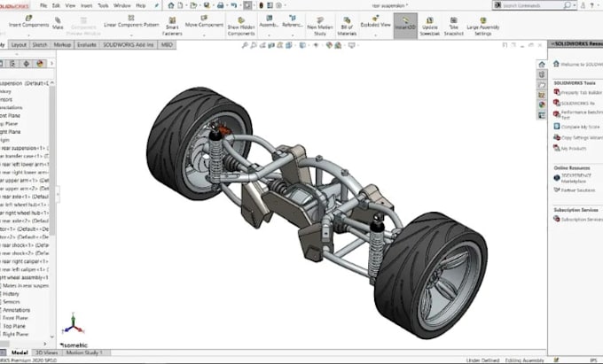Screen dimensions: 603x364
Task: Click the Take Snapshot tool
Action: [454, 26]
